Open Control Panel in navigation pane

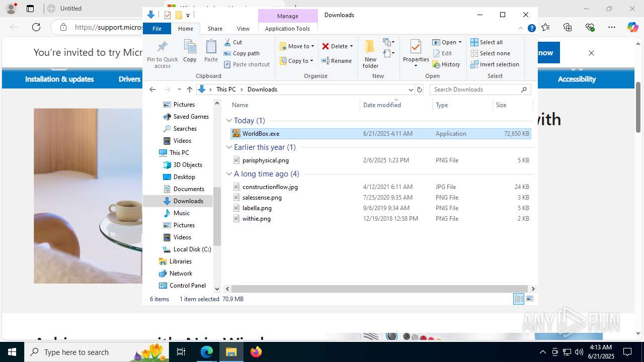click(x=182, y=286)
